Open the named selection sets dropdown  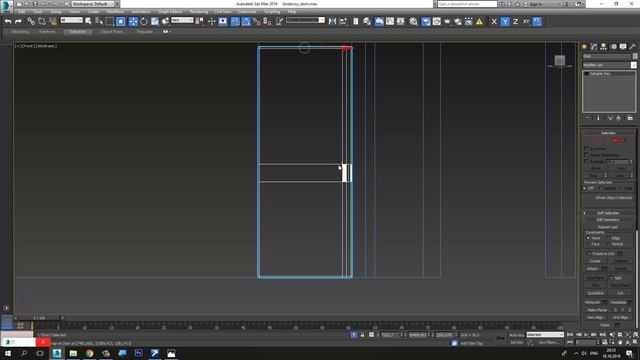[x=305, y=20]
